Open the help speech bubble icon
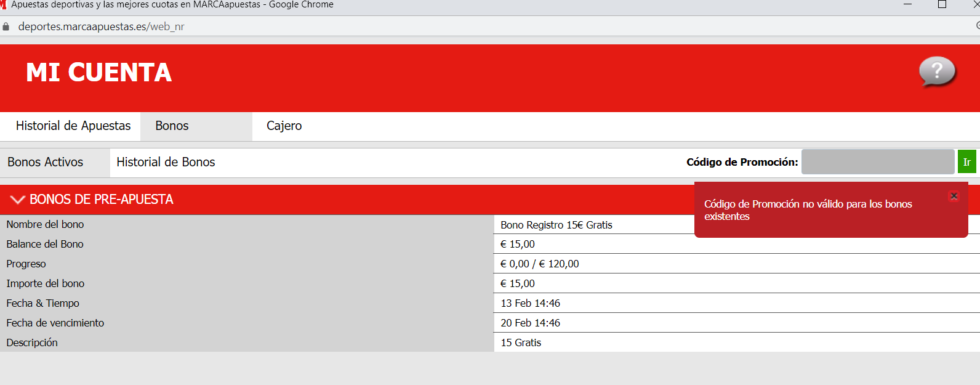 click(937, 71)
